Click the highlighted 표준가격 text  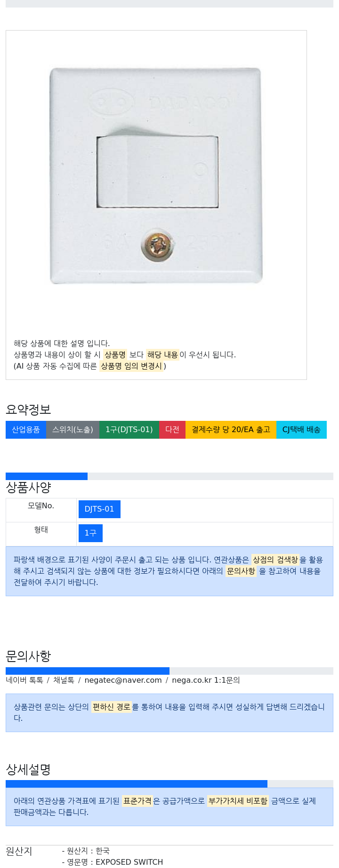coord(137,801)
